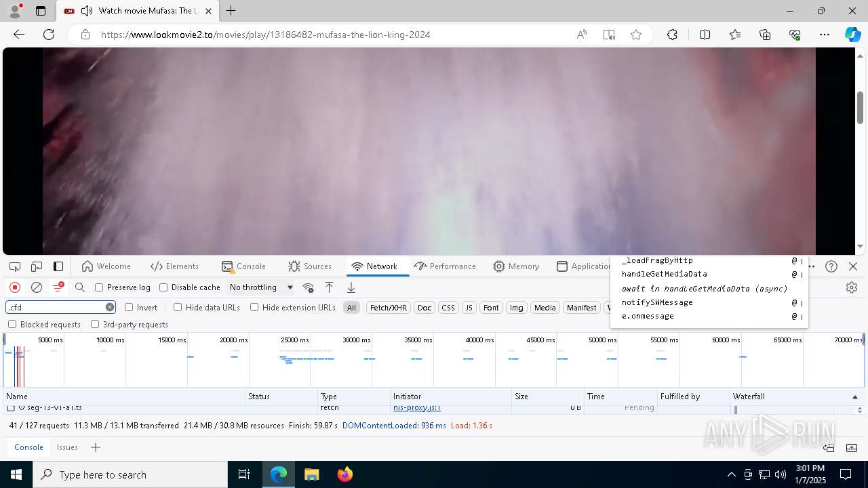Screen dimensions: 868x488
Task: Open the Console tab
Action: coord(243,266)
